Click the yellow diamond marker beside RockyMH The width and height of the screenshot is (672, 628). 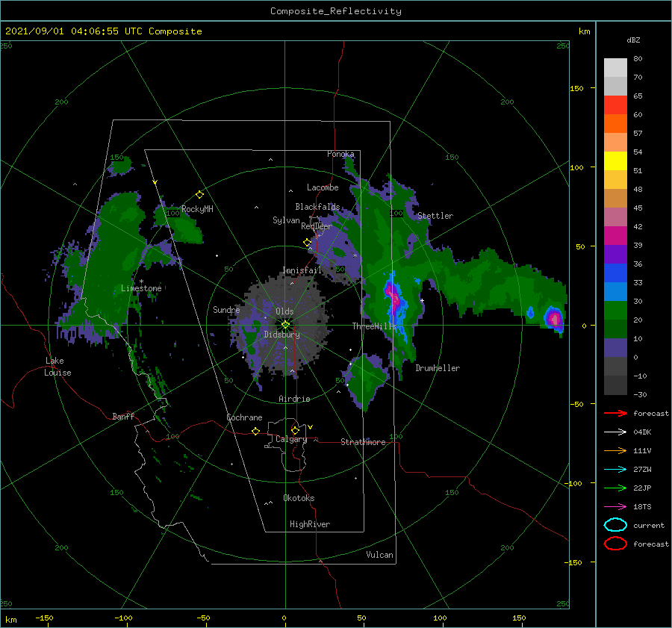click(x=199, y=195)
